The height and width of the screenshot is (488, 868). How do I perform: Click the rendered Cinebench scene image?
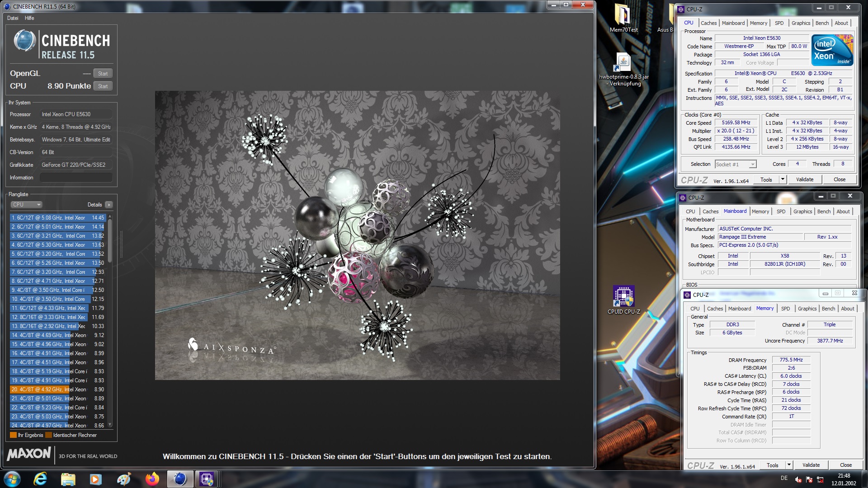point(357,235)
